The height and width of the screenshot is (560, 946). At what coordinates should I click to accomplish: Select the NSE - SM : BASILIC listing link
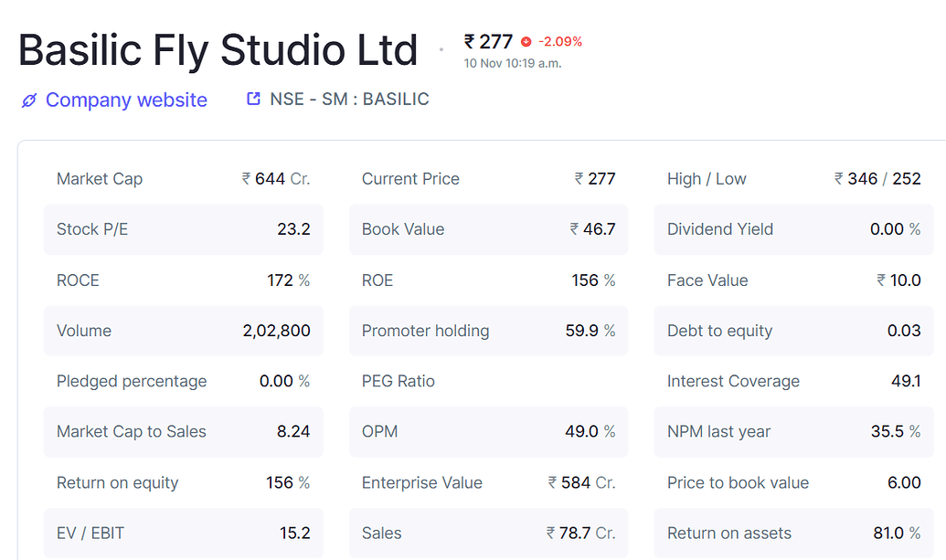coord(347,99)
